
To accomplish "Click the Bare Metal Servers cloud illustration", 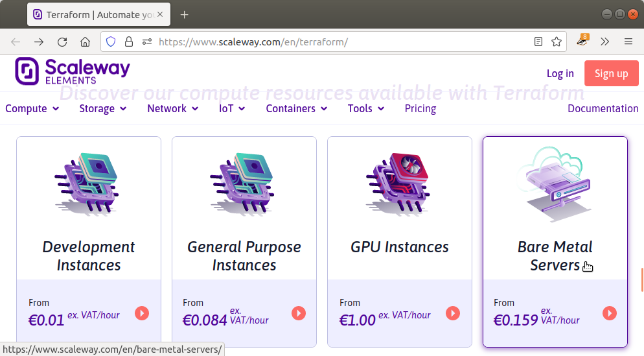I will point(554,184).
